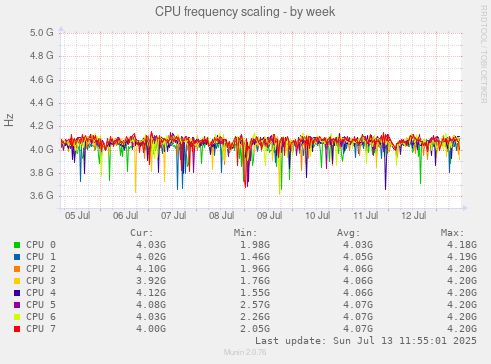Click CPU 2 current value 4.10G
This screenshot has width=491, height=364.
pyautogui.click(x=151, y=269)
